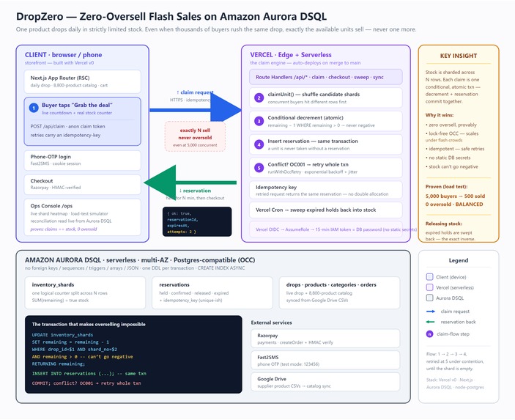Click the "Stack: Vercel v0 · Next.js" footer line
The height and width of the screenshot is (420, 515).
pos(450,380)
